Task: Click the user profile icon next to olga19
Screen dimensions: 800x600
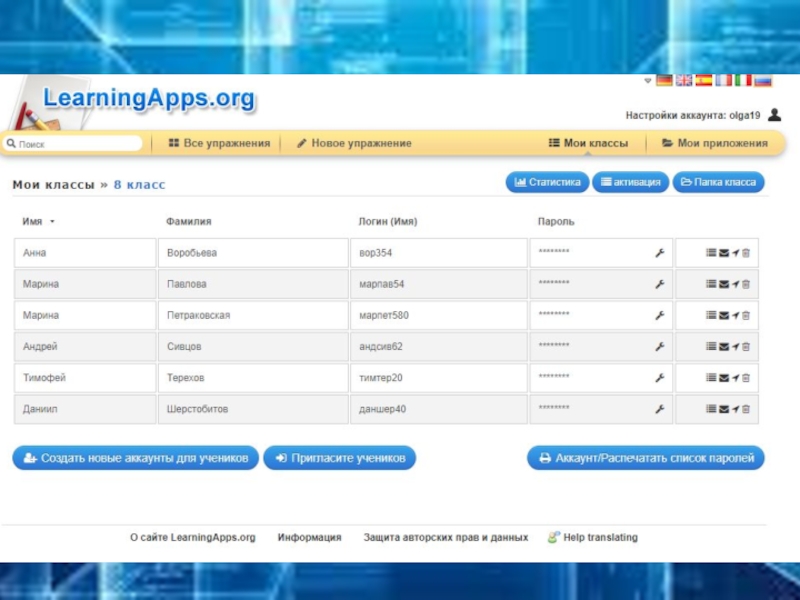Action: coord(775,115)
